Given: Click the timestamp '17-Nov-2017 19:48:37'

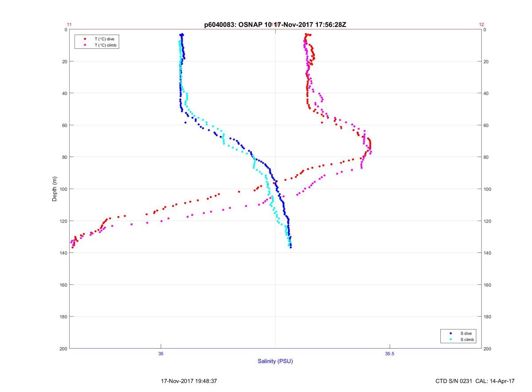Looking at the screenshot, I should (x=189, y=381).
